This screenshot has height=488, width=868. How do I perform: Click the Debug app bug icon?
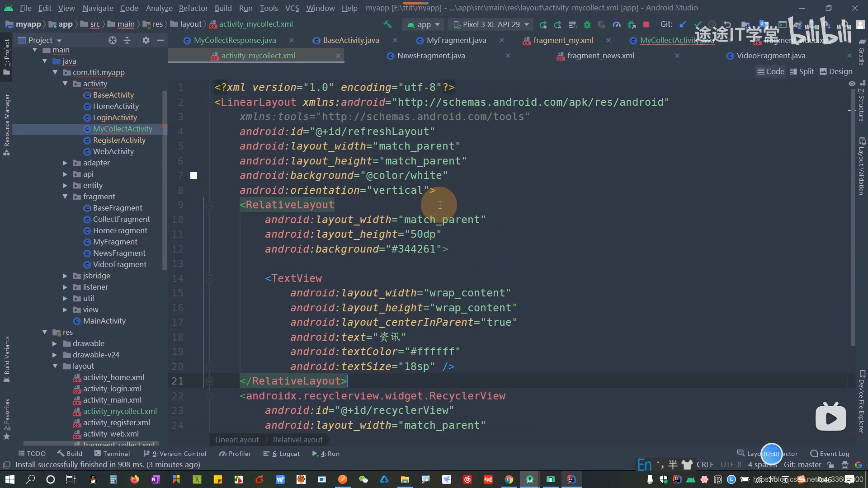[587, 24]
